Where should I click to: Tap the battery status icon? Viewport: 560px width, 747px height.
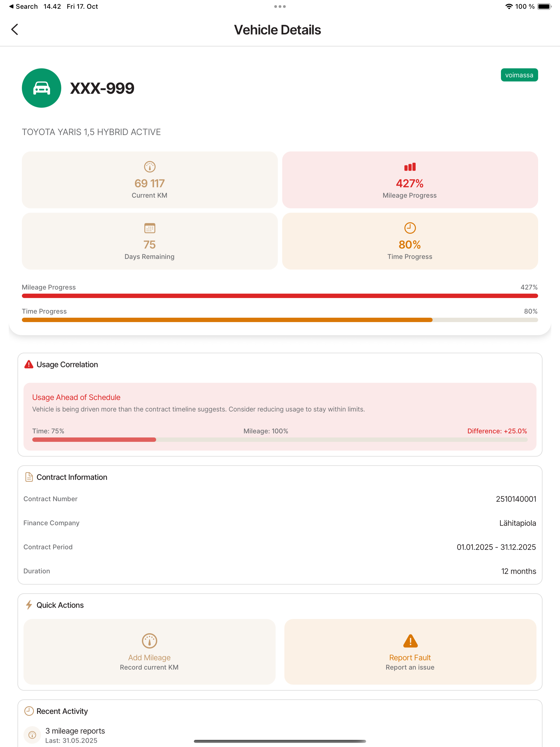click(x=544, y=6)
